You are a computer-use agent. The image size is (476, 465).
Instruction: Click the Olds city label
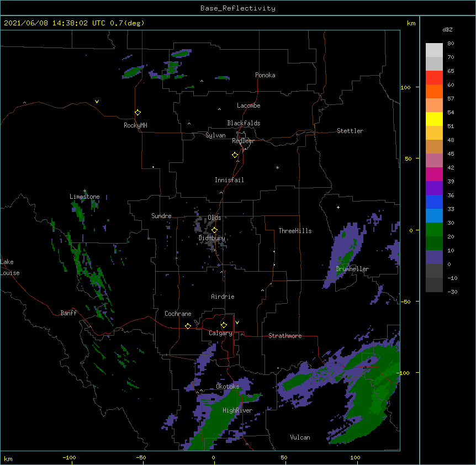tap(214, 218)
